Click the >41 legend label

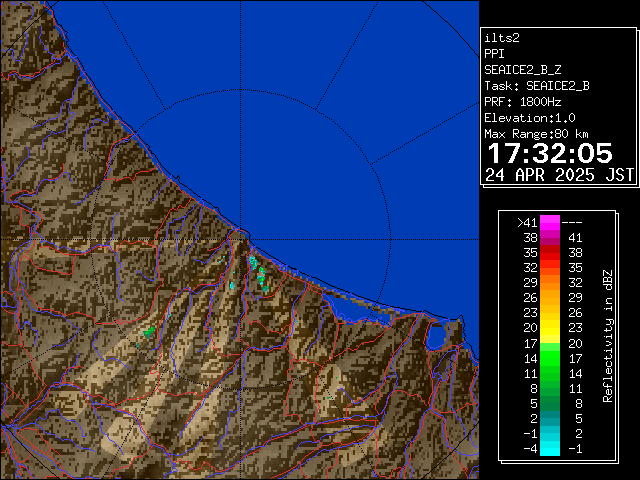[527, 222]
